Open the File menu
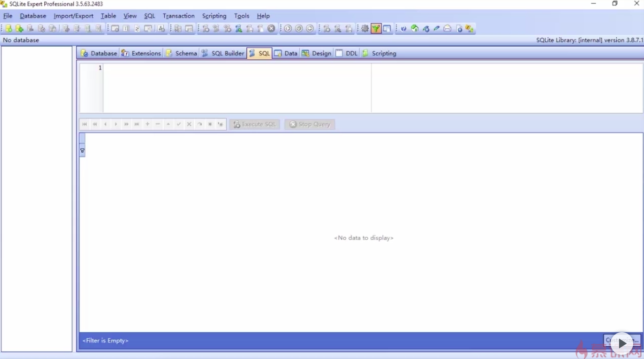 [8, 16]
